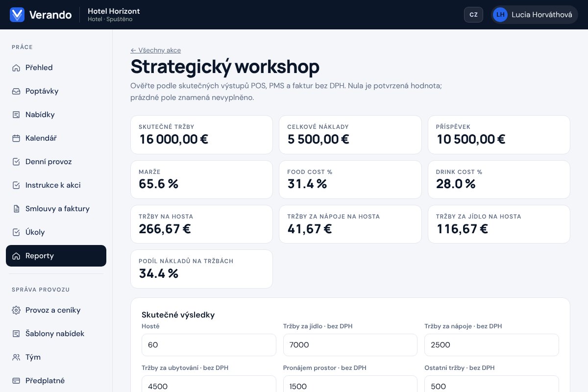Focus the Tržby za jídlo input field
The width and height of the screenshot is (588, 392).
point(350,345)
